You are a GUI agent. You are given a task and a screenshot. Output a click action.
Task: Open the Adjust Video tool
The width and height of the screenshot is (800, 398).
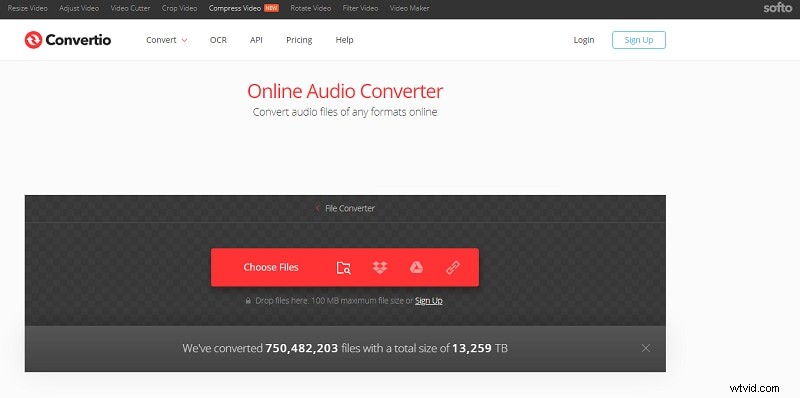tap(79, 8)
